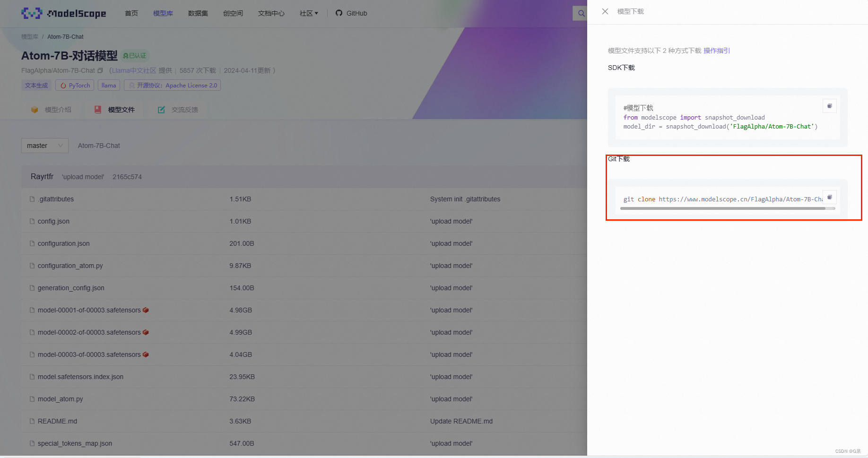Viewport: 868px width, 458px height.
Task: Go to 首页 in navigation
Action: pos(131,13)
